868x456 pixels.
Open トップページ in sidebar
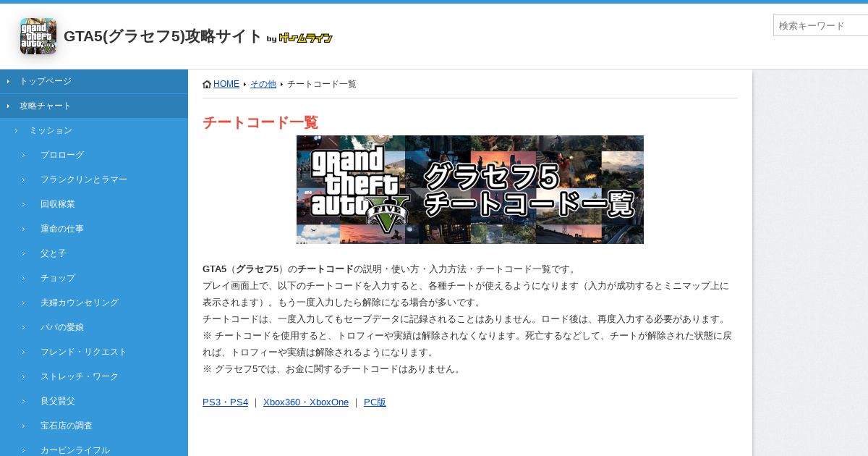[x=94, y=81]
